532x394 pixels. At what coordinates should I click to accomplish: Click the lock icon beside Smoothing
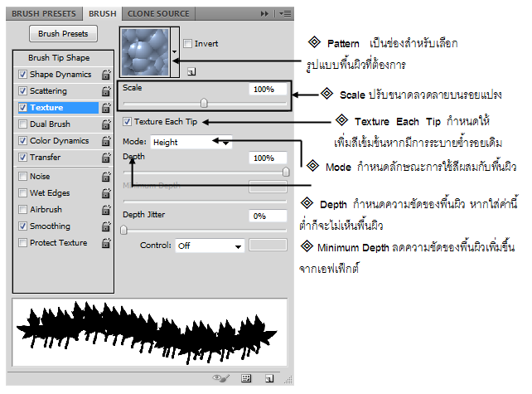tap(106, 226)
